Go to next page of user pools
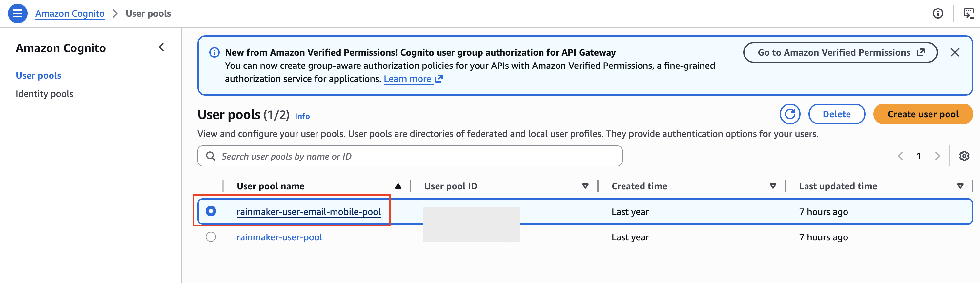The width and height of the screenshot is (980, 283). (x=937, y=156)
